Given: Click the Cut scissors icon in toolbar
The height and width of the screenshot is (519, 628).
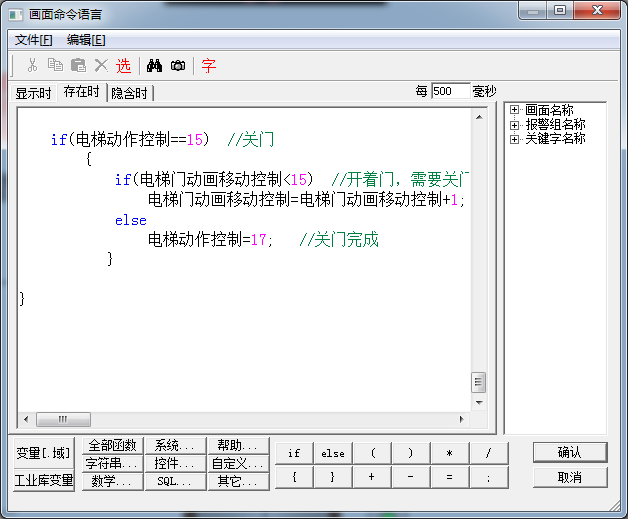Looking at the screenshot, I should (32, 65).
